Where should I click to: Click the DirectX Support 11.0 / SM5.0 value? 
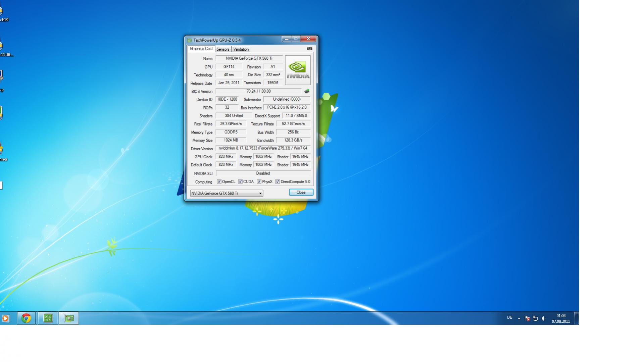pos(296,116)
